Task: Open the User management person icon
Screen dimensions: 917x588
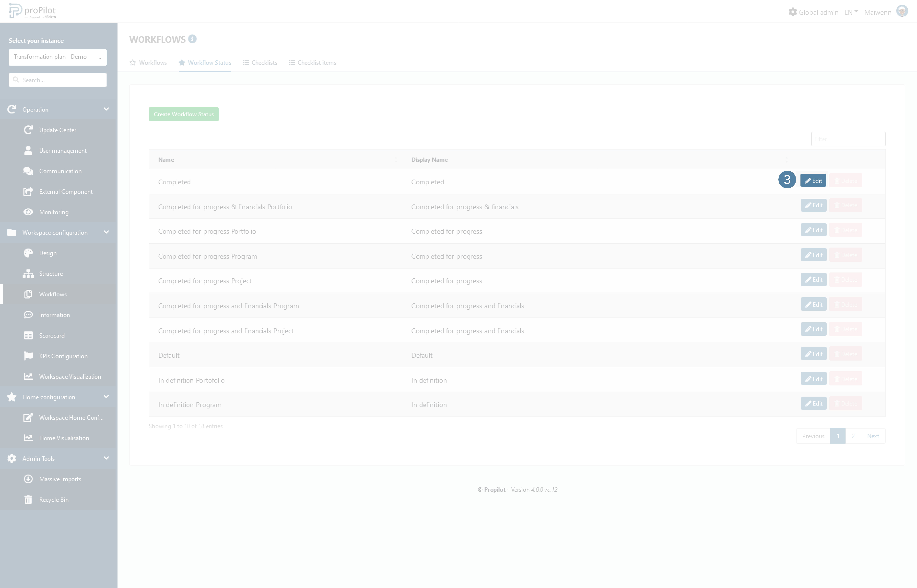Action: point(28,150)
